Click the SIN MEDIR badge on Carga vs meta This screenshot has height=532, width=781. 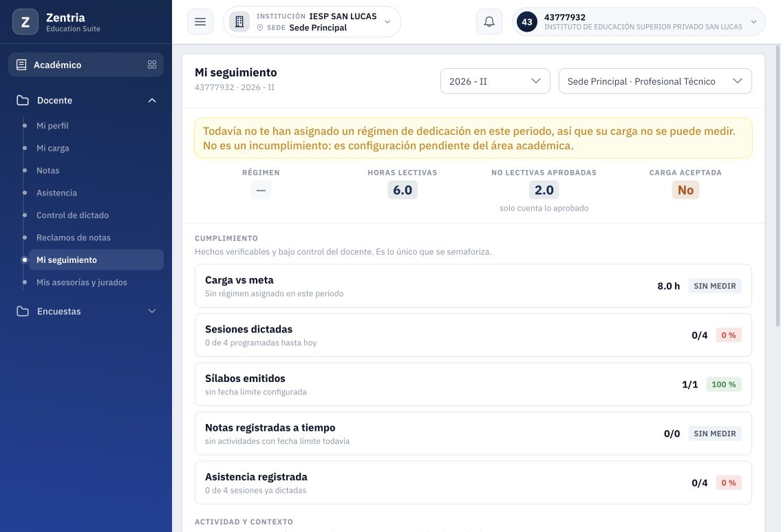715,286
